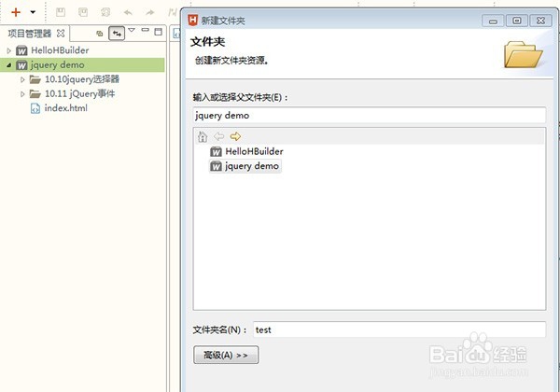Screen dimensions: 560x392
Task: Click the folder name field containing test
Action: (399, 329)
